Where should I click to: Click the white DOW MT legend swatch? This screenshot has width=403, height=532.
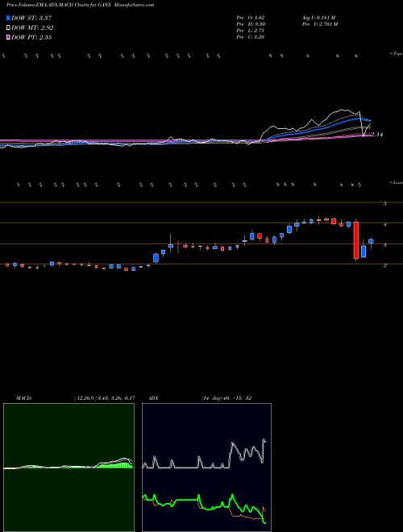(x=8, y=28)
